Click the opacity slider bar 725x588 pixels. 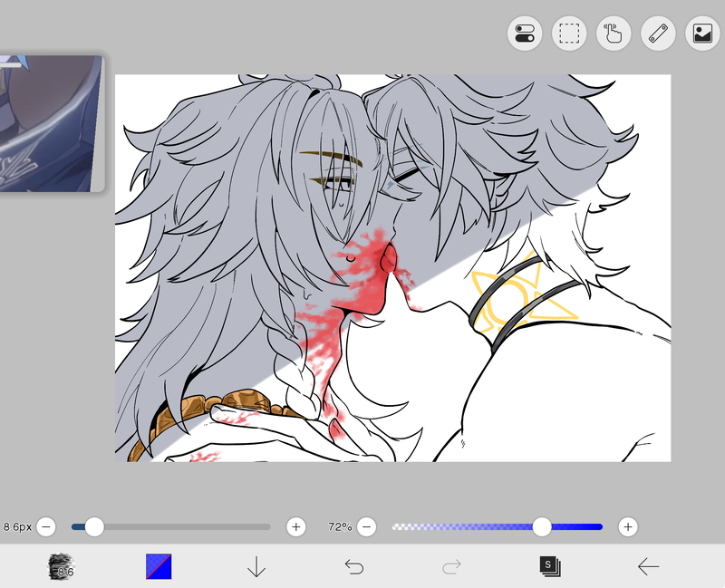point(497,526)
